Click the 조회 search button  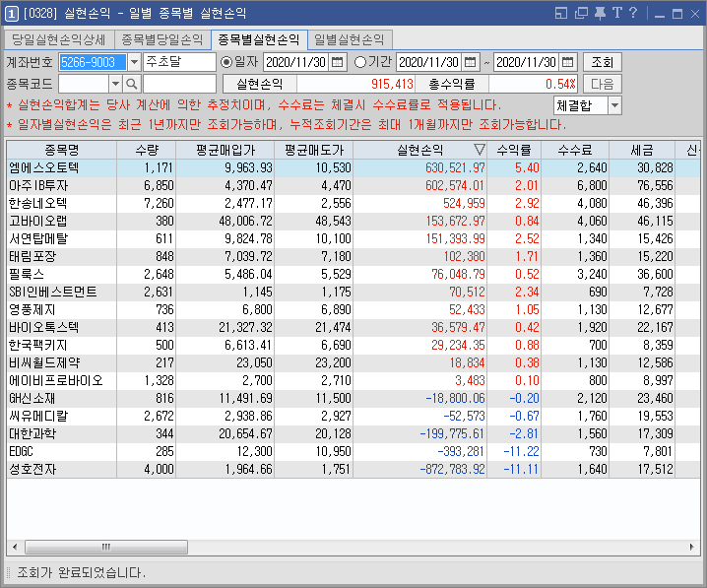click(602, 62)
